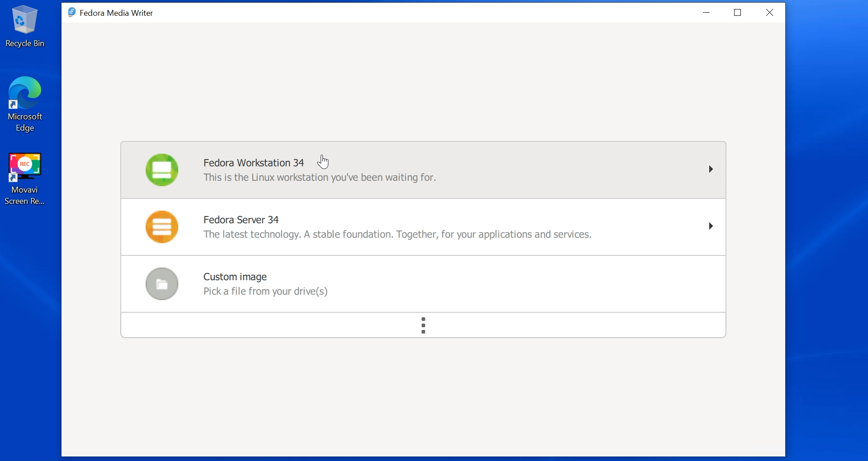Click the Fedora Server 34 logo icon
This screenshot has height=461, width=868.
coord(162,226)
